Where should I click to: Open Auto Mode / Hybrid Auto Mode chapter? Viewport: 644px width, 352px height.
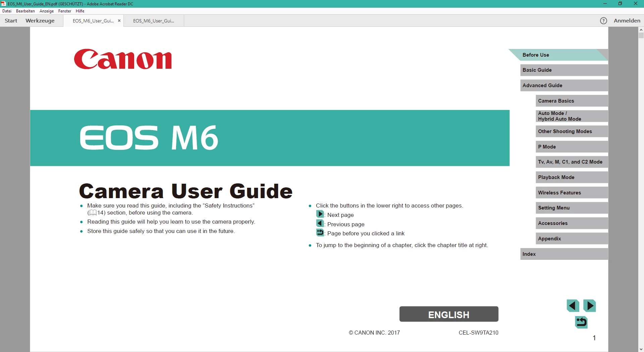572,116
